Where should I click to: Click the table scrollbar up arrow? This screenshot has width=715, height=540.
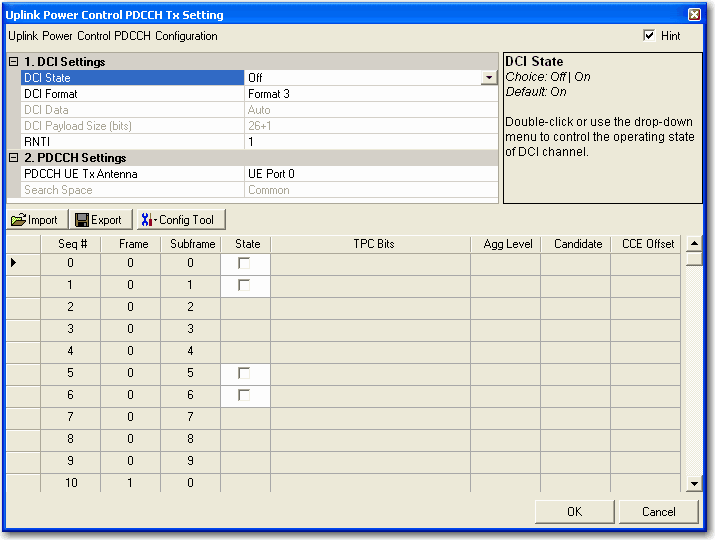(x=694, y=243)
